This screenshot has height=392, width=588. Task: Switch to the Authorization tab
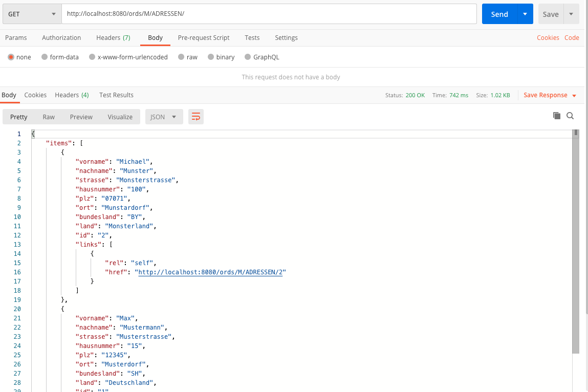coord(61,38)
